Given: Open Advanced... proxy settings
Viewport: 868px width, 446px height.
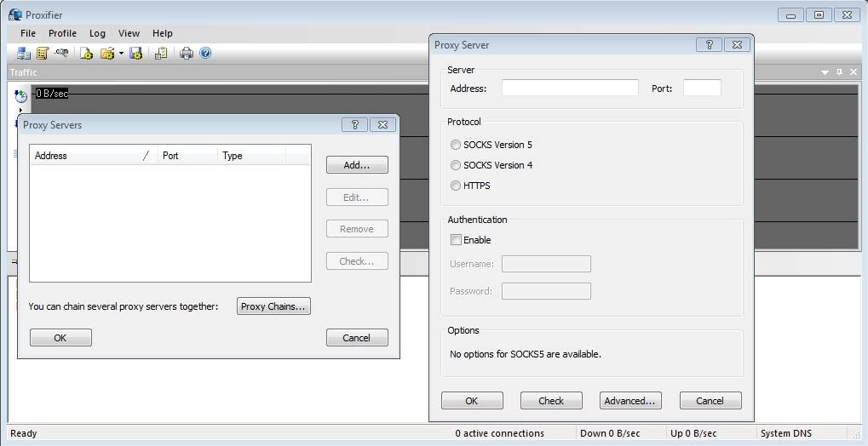Looking at the screenshot, I should 630,401.
